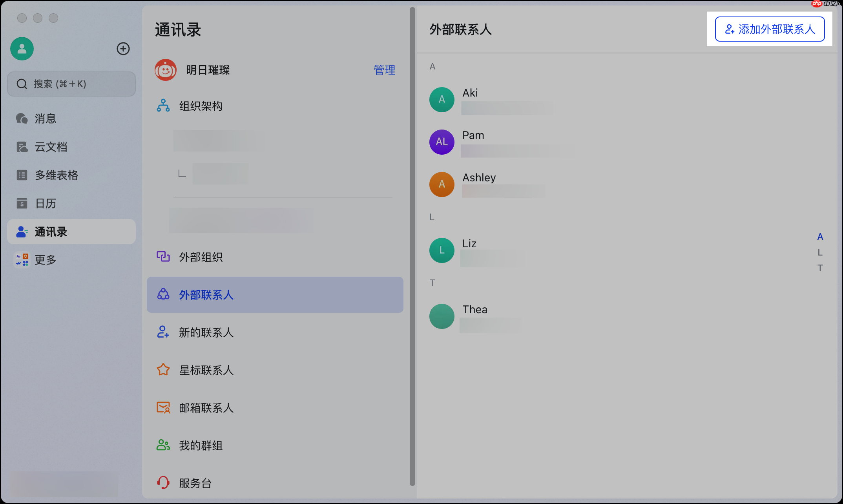Click the 添加外部联系人 button
Screen dimensions: 843x504
coord(770,29)
